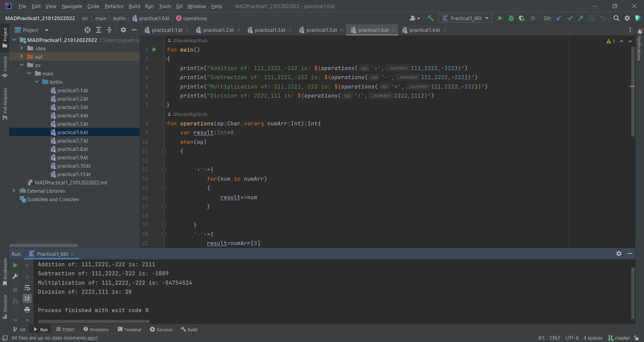Screen dimensions: 644x342
Task: Run with Coverage using the shield icon
Action: [522, 18]
